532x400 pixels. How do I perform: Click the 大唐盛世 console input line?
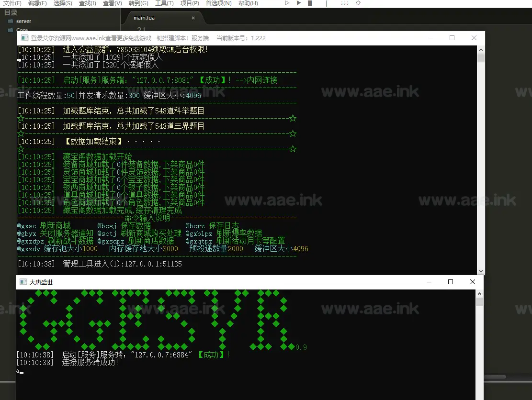144,371
